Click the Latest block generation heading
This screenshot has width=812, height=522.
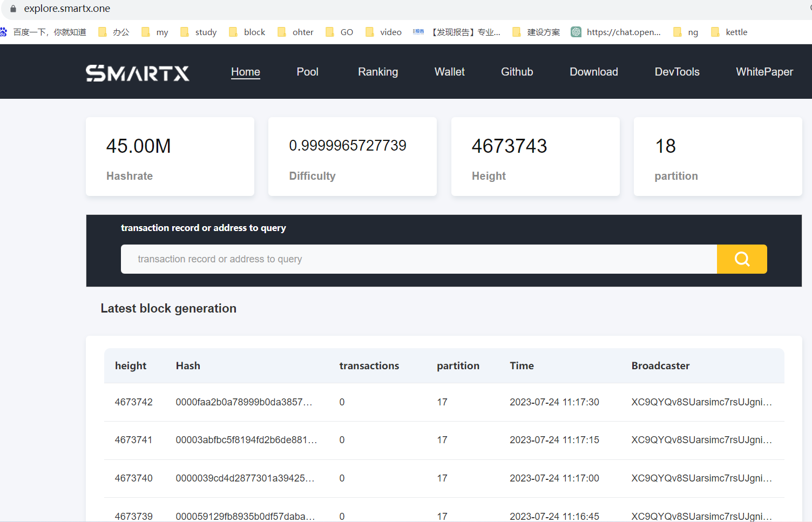168,308
